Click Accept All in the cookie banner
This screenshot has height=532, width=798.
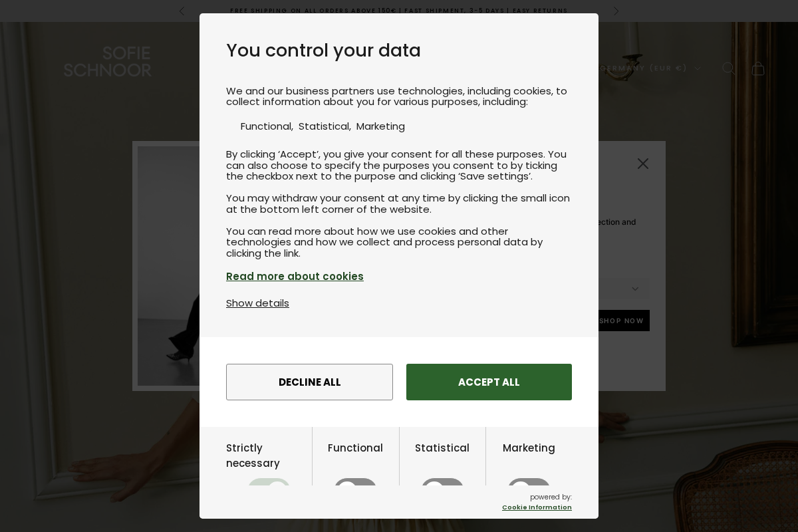point(489,382)
